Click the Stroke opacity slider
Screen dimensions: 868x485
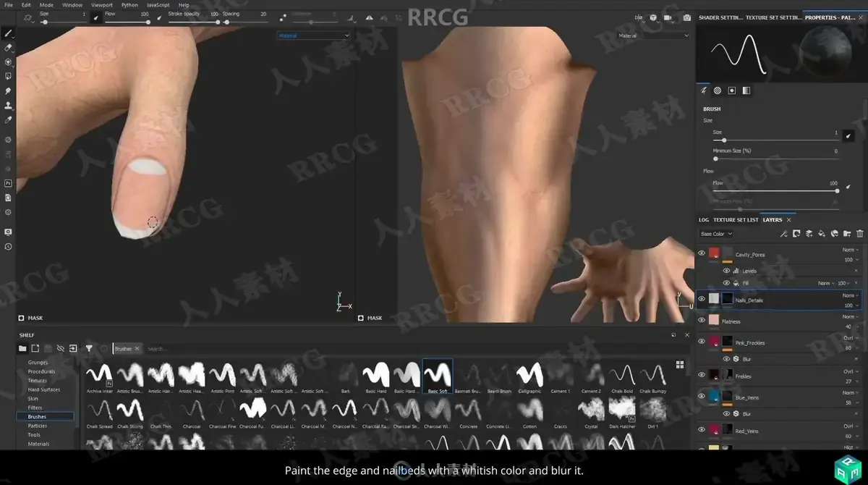click(192, 22)
